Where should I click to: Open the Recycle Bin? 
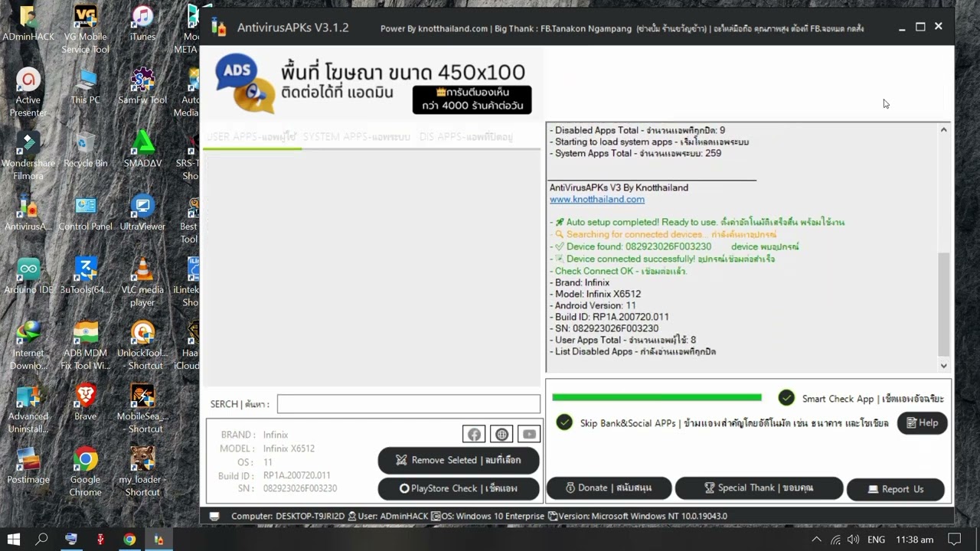[86, 151]
